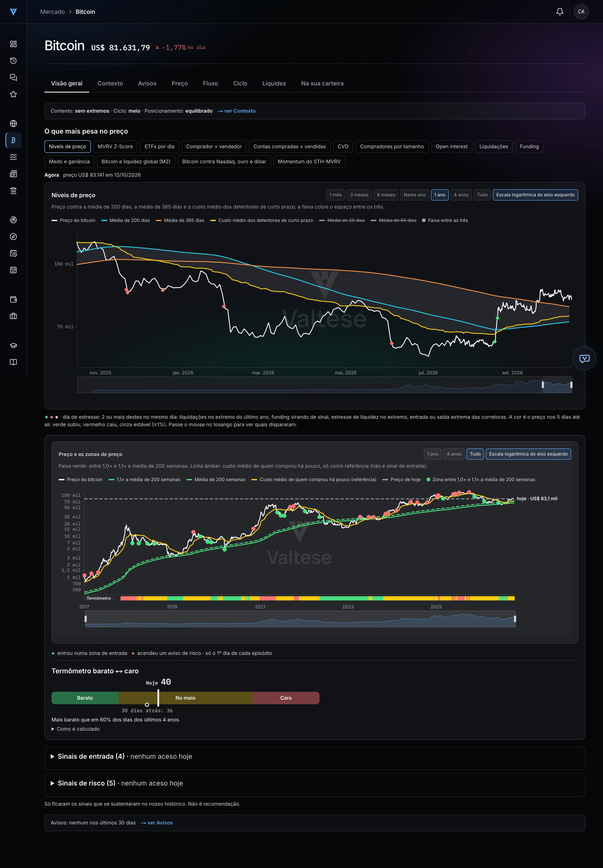Click the Valtese logo at top left
Image resolution: width=603 pixels, height=868 pixels.
(13, 12)
